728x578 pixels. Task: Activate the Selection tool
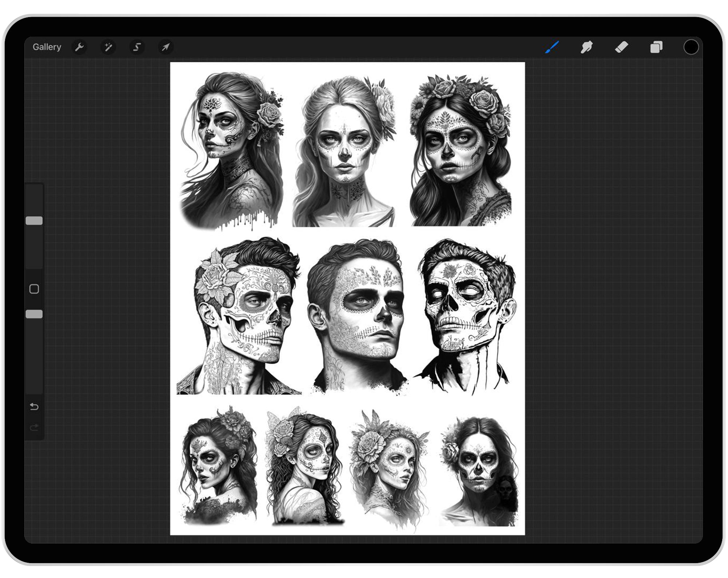(x=137, y=47)
